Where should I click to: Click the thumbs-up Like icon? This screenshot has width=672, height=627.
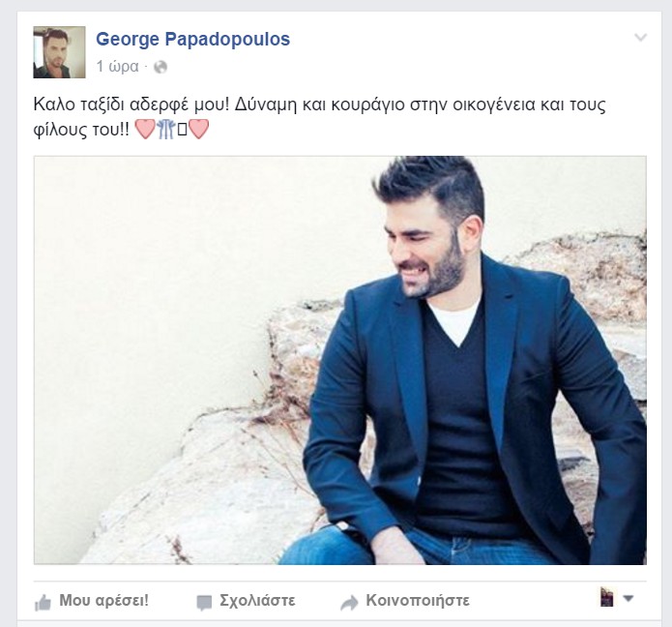43,602
